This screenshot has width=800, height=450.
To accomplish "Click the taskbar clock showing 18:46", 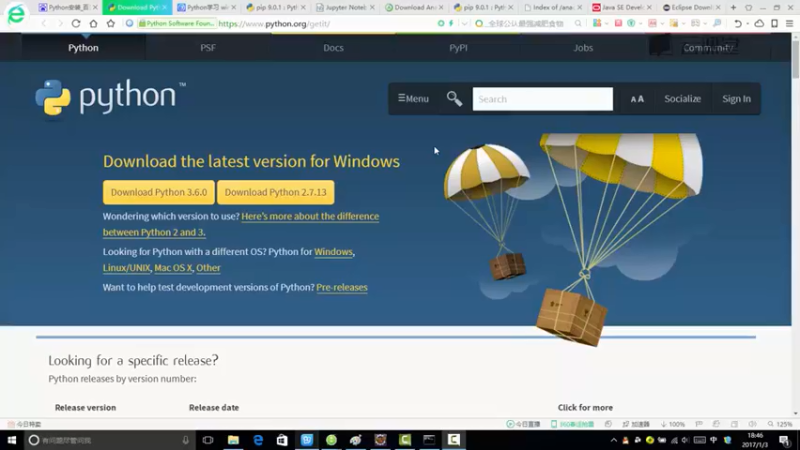I will tap(755, 440).
